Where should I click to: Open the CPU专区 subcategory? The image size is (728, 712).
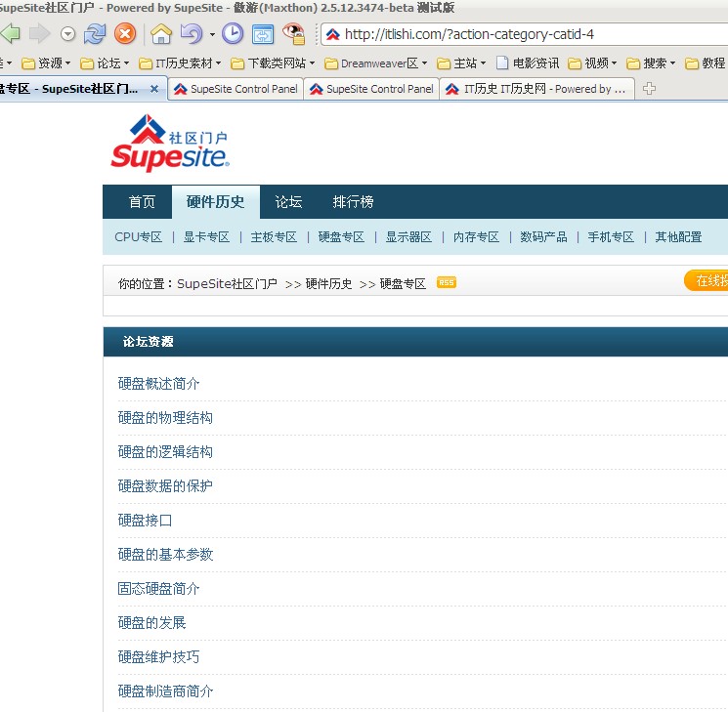tap(139, 237)
